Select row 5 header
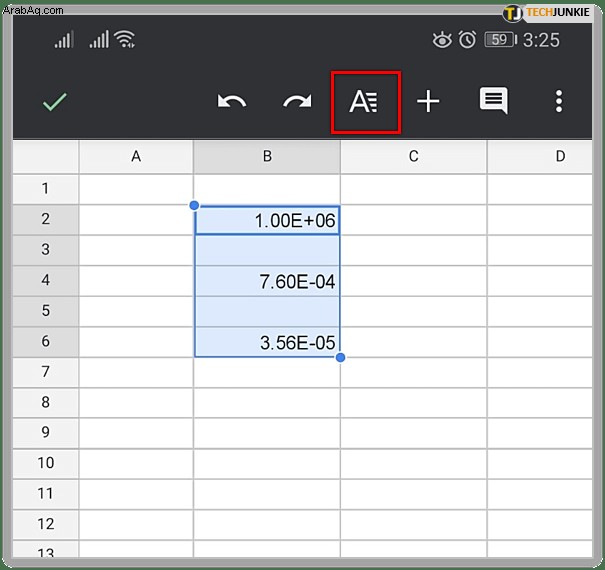 46,311
